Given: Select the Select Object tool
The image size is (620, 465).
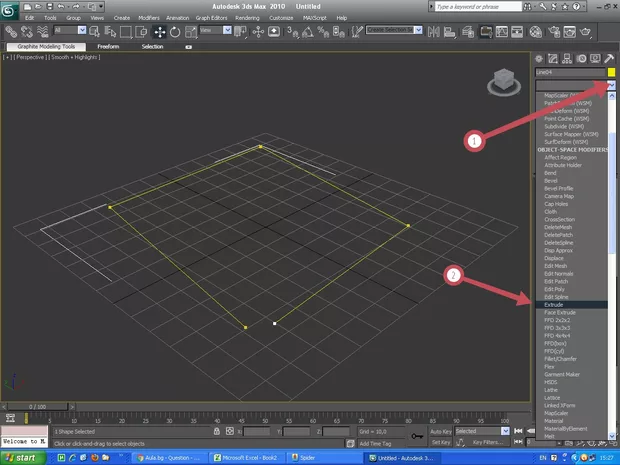Looking at the screenshot, I should point(95,32).
